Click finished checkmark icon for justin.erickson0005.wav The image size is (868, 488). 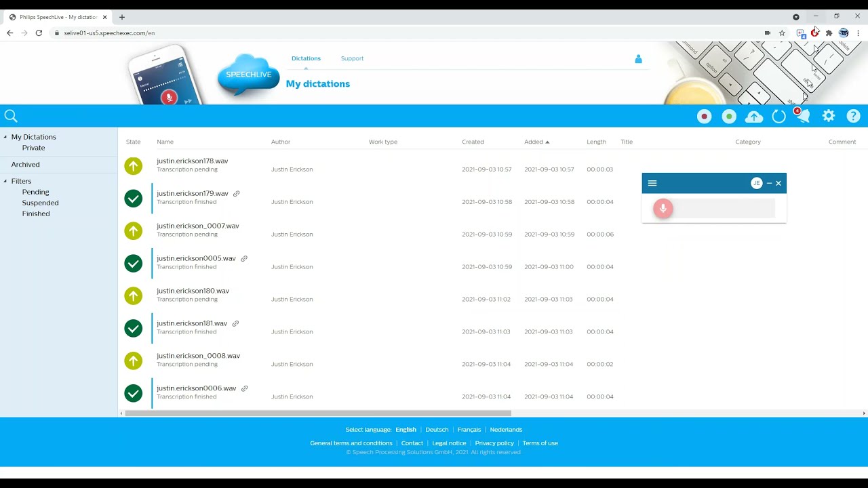(x=134, y=264)
